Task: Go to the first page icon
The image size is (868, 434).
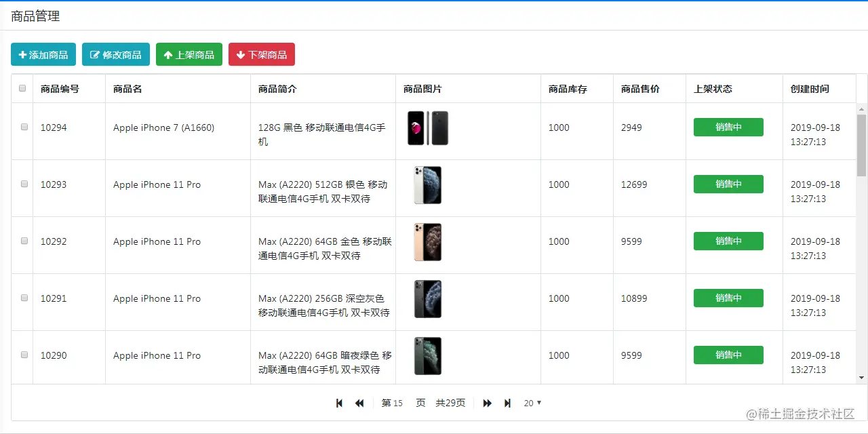Action: click(x=340, y=403)
